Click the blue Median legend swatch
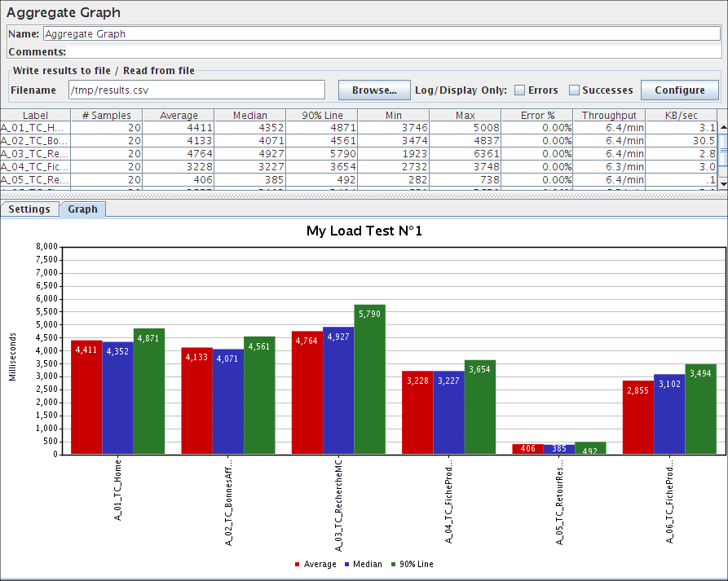Screen dimensions: 728x581 pyautogui.click(x=346, y=565)
